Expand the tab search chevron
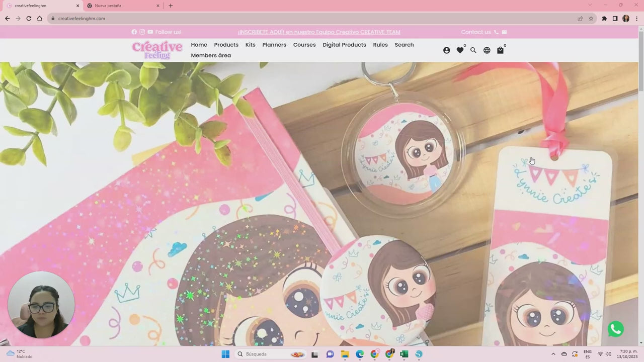The height and width of the screenshot is (362, 644). (x=590, y=5)
